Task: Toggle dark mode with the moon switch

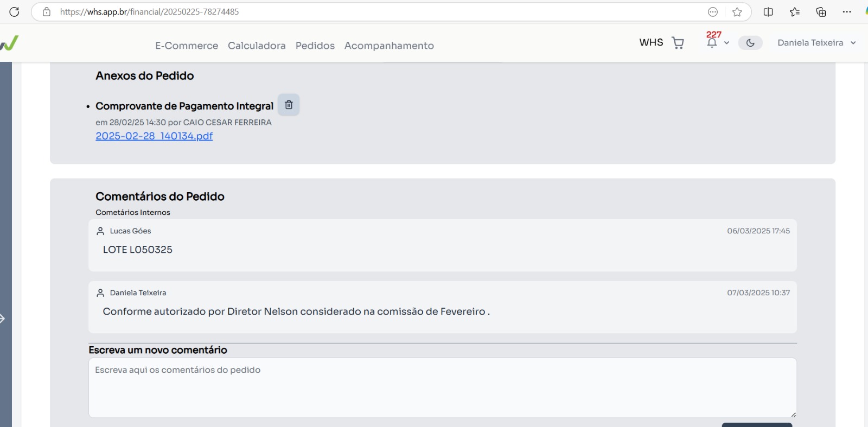Action: point(750,43)
